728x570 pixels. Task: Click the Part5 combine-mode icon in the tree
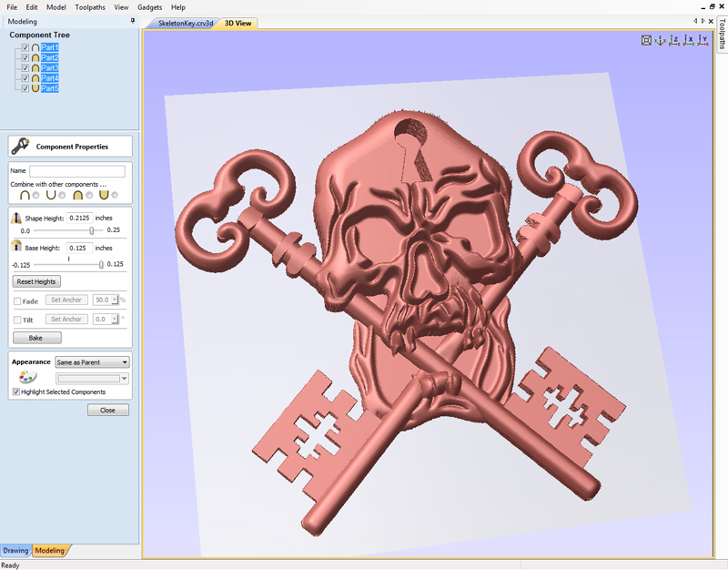[35, 88]
